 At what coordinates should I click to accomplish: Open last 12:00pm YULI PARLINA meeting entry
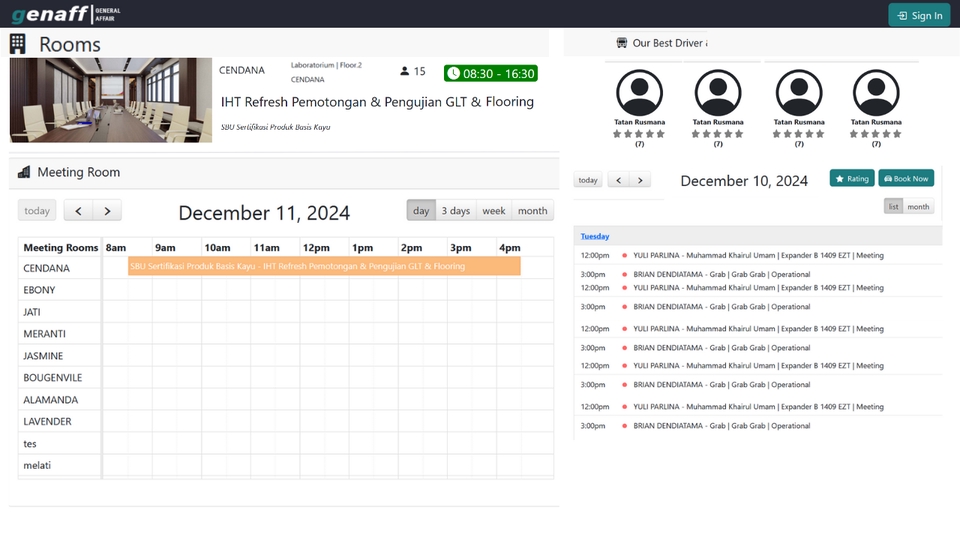pyautogui.click(x=758, y=407)
